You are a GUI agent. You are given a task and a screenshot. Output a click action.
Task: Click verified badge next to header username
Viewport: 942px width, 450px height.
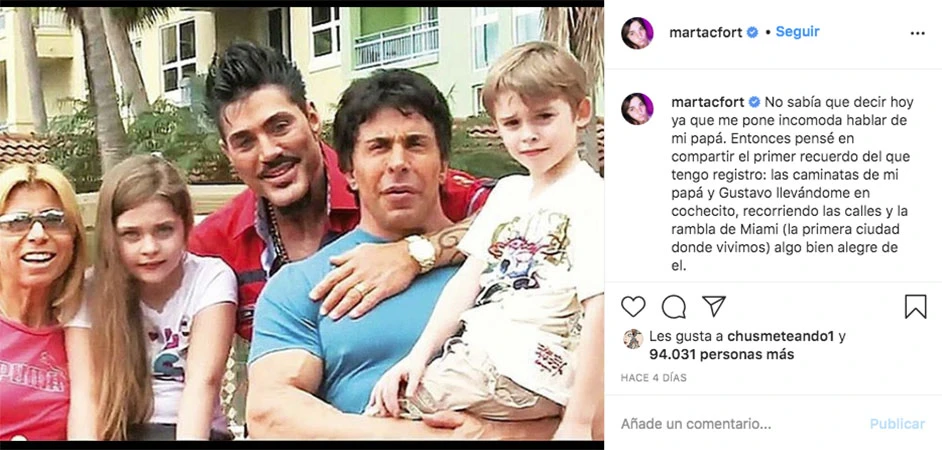752,33
